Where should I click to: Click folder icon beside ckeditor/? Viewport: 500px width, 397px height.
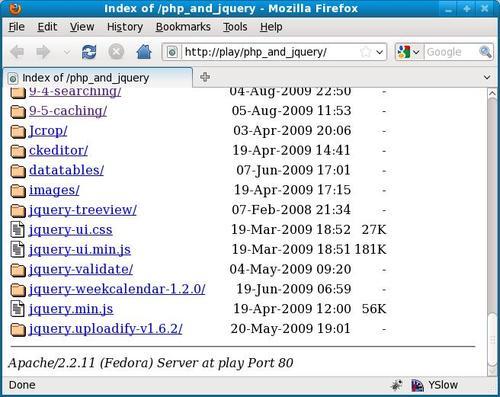tap(18, 151)
